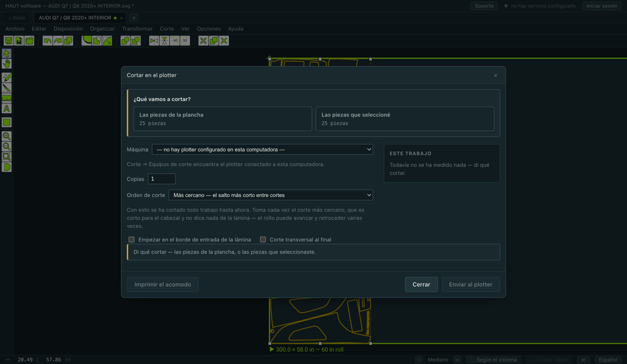
Task: Rotate 90 degrees clockwise icon
Action: [x=185, y=41]
